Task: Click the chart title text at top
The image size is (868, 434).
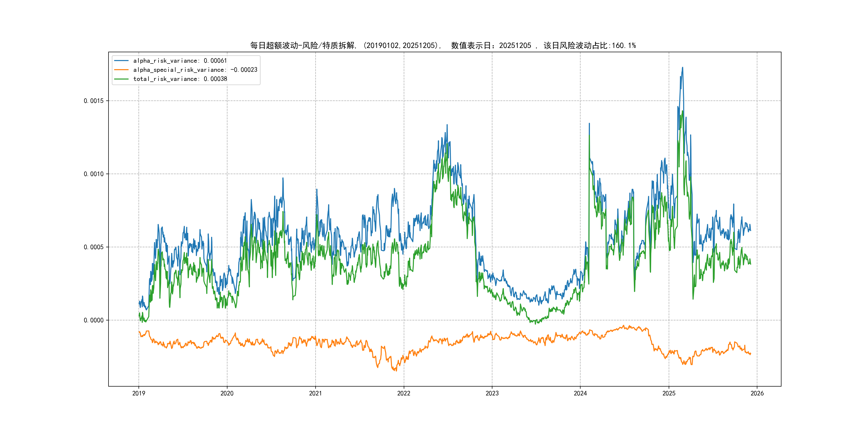Action: [443, 46]
